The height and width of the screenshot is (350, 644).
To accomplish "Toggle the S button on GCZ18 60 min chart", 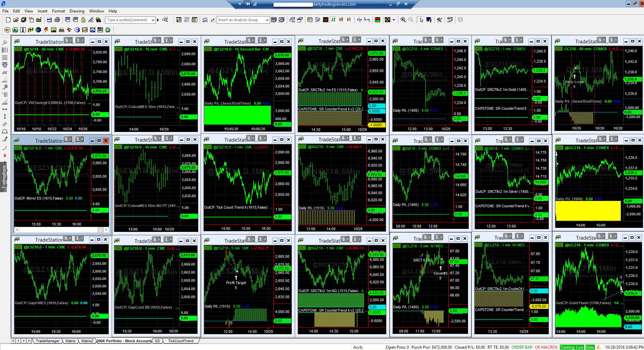I will click(602, 40).
